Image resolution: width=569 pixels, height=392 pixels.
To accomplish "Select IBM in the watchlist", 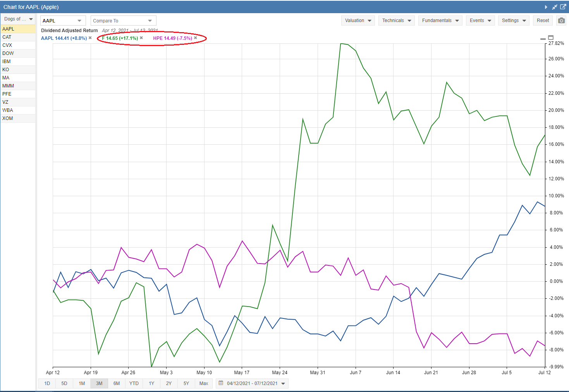I will point(18,62).
